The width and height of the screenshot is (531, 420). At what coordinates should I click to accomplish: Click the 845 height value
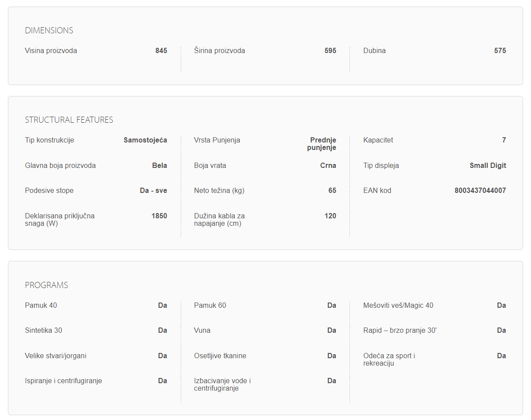161,51
